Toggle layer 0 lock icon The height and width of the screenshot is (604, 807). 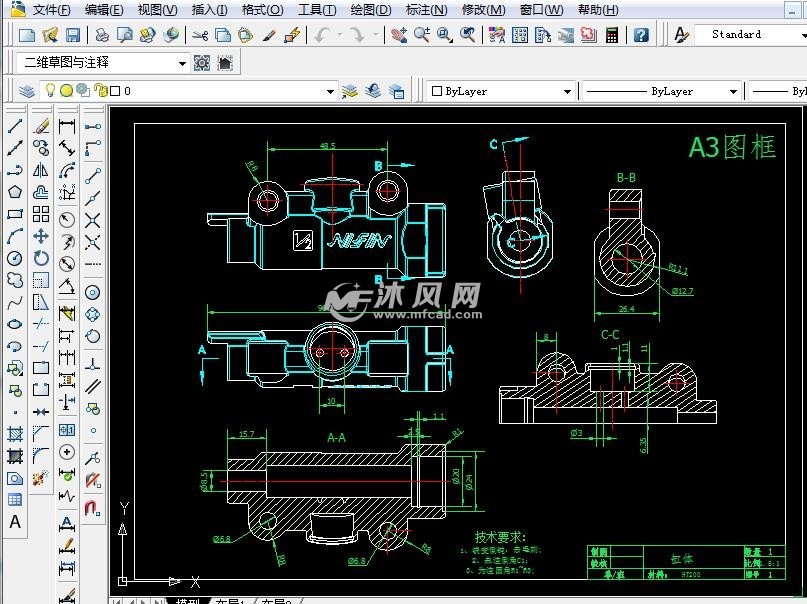click(x=101, y=91)
